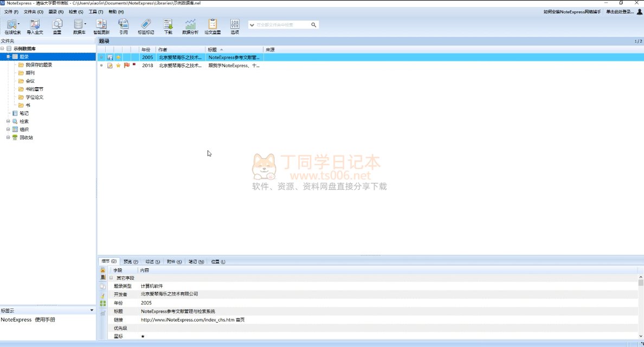
Task: Click the edit-note icon of 2018 row
Action: 110,65
